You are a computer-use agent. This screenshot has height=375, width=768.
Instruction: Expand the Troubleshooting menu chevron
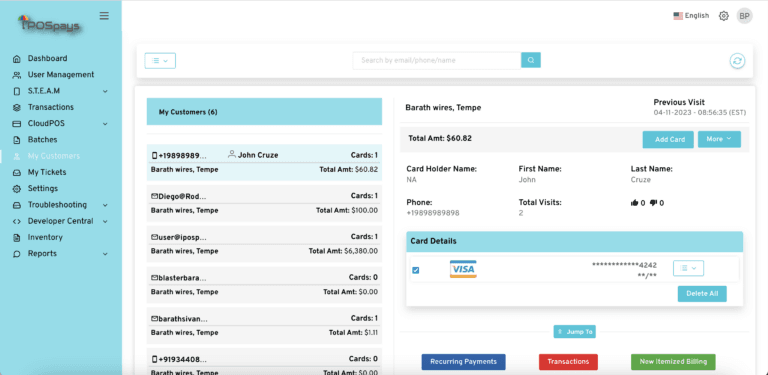tap(105, 205)
